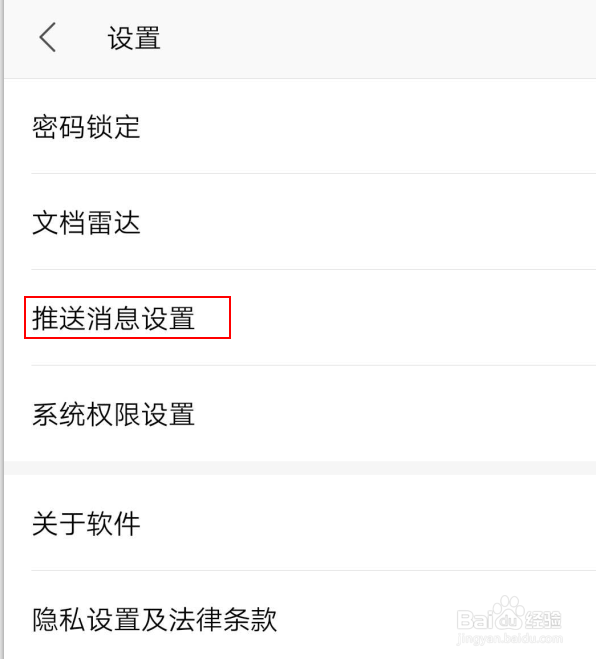This screenshot has height=659, width=596.
Task: Click the gray vertical strip at left edge
Action: [x=2, y=330]
